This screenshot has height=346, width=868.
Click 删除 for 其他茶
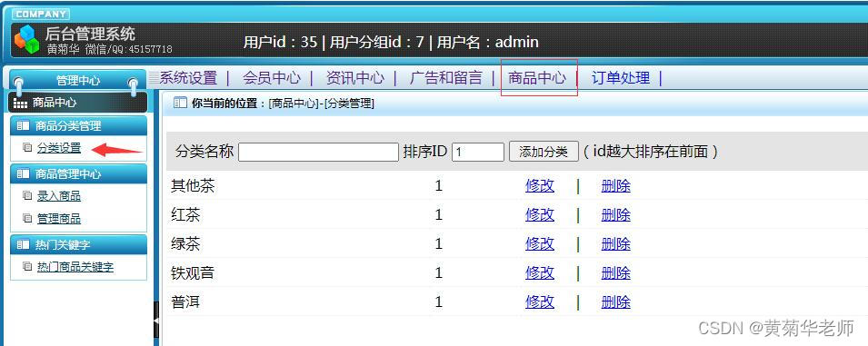click(616, 185)
